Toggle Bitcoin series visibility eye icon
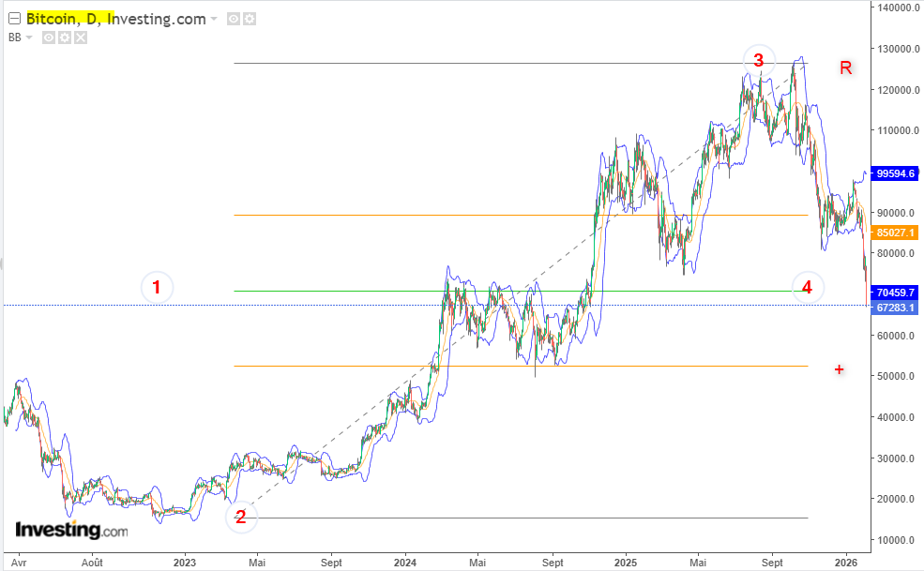The width and height of the screenshot is (924, 571). coord(234,19)
